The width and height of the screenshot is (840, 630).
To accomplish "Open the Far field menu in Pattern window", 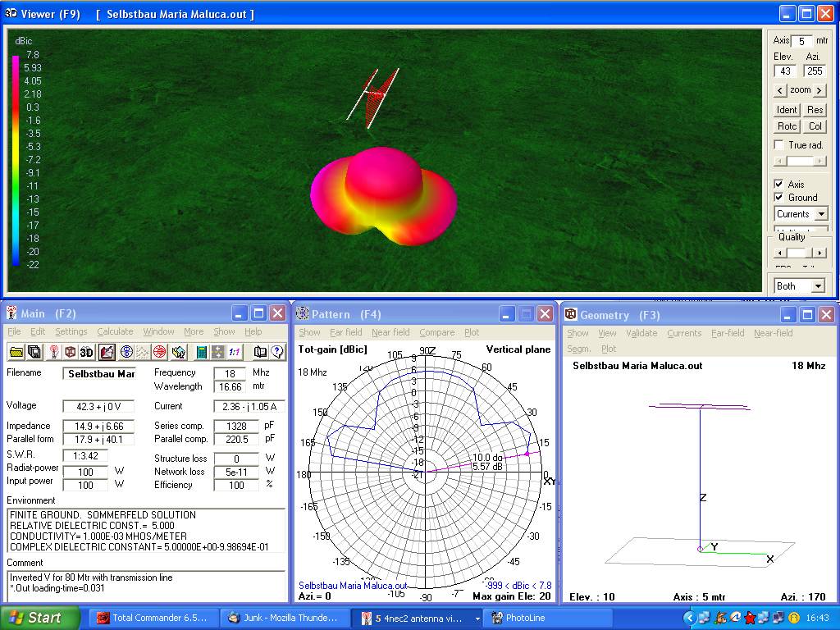I will click(x=345, y=332).
